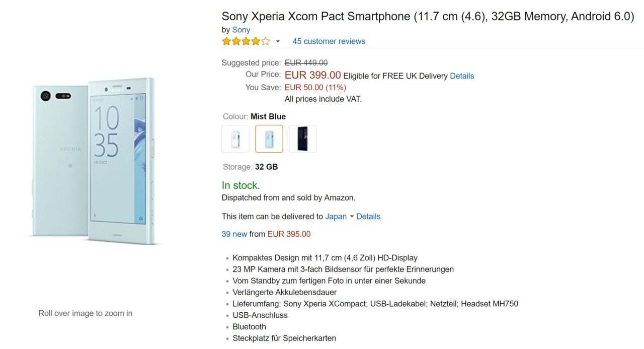Click the EUR 399.00 Our Price
The height and width of the screenshot is (349, 644).
point(312,76)
